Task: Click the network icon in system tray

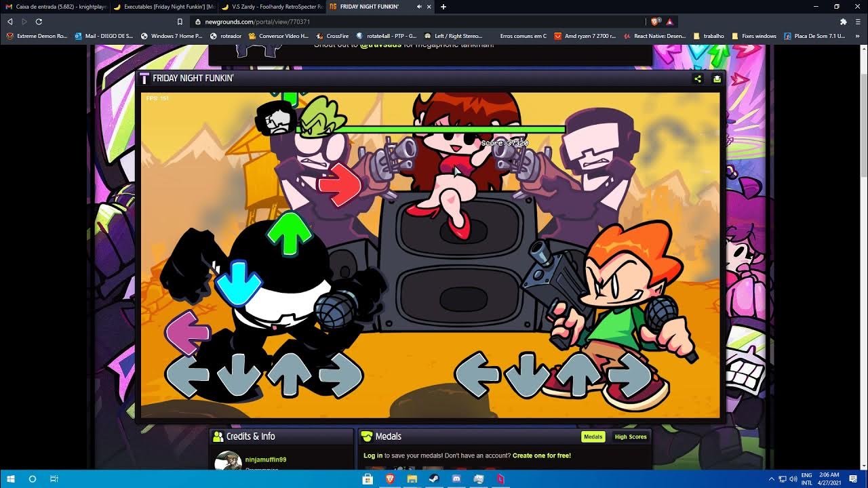Action: click(x=783, y=479)
